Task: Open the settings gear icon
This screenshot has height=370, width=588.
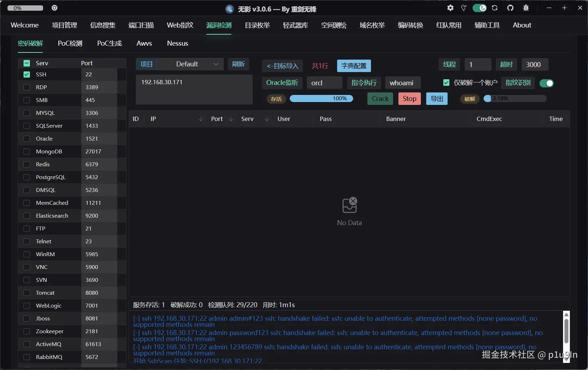Action: click(450, 8)
